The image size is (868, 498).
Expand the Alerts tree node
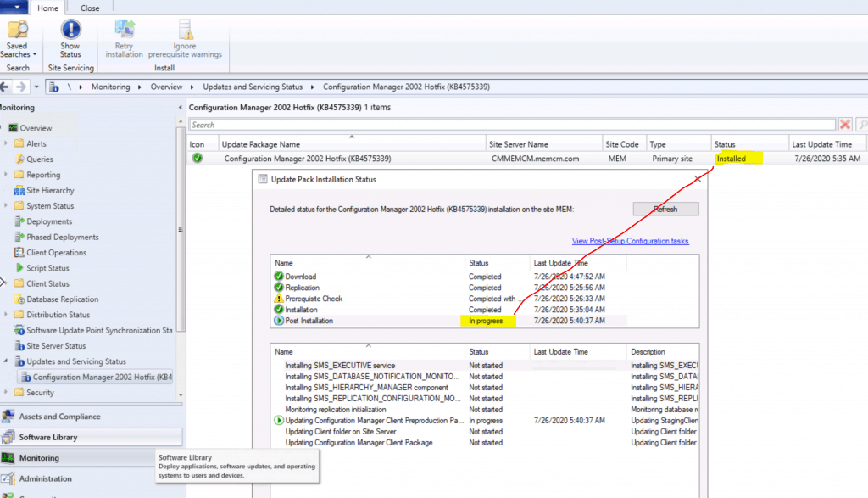6,143
